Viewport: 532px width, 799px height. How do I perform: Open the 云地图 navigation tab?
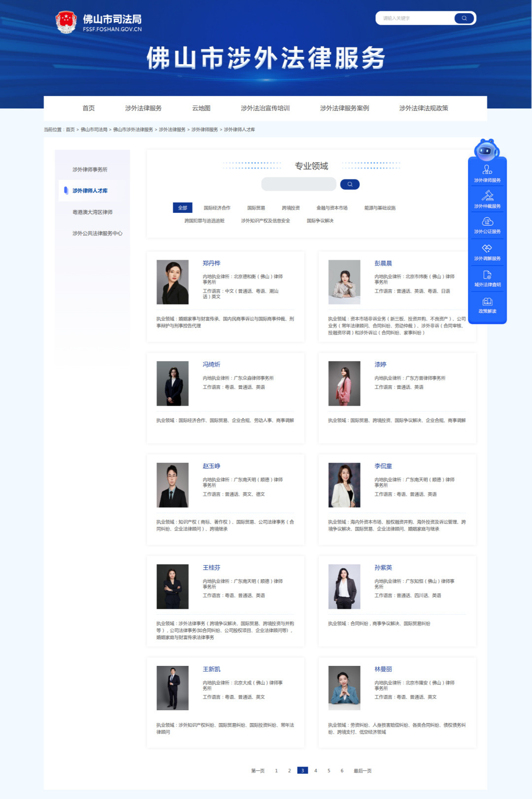click(x=201, y=108)
